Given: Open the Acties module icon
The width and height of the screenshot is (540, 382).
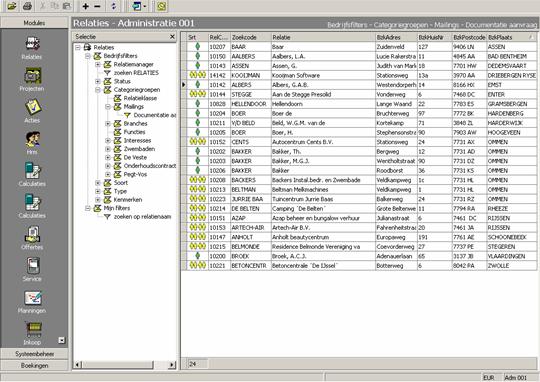Looking at the screenshot, I should [x=33, y=107].
